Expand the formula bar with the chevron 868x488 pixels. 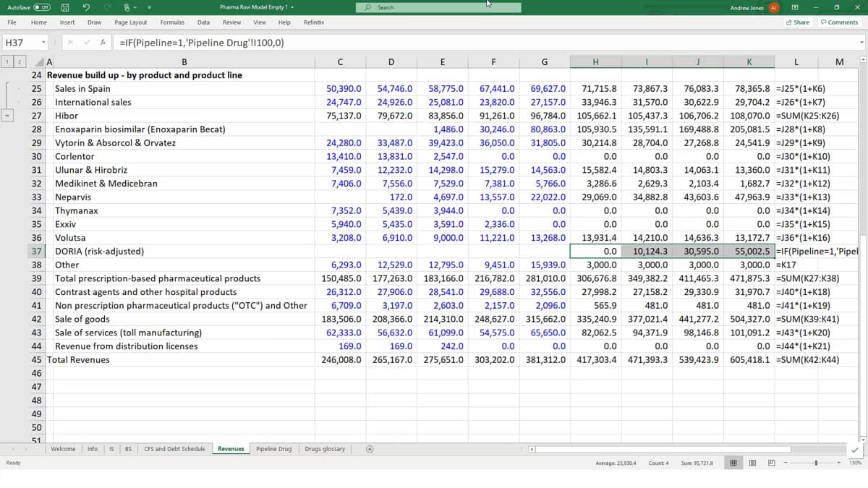pos(861,43)
